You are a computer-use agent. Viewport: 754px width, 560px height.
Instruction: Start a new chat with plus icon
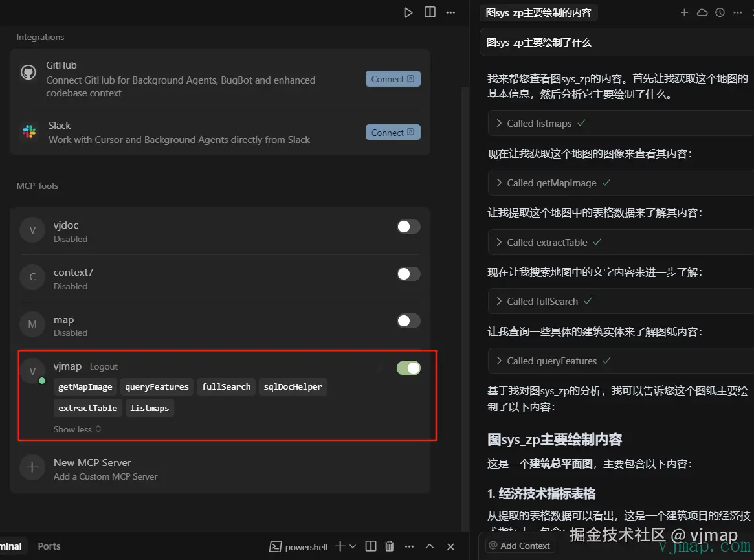tap(684, 12)
